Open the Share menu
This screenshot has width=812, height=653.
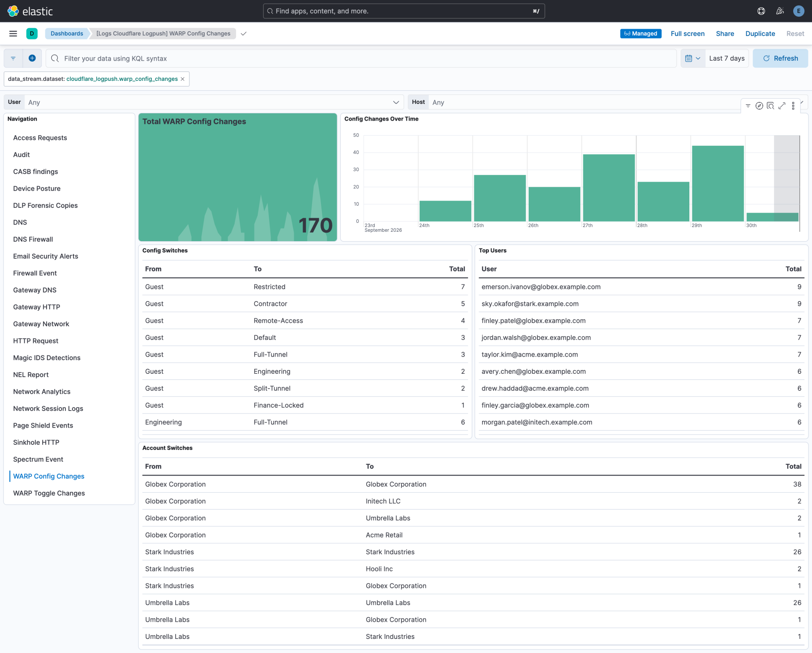point(725,33)
